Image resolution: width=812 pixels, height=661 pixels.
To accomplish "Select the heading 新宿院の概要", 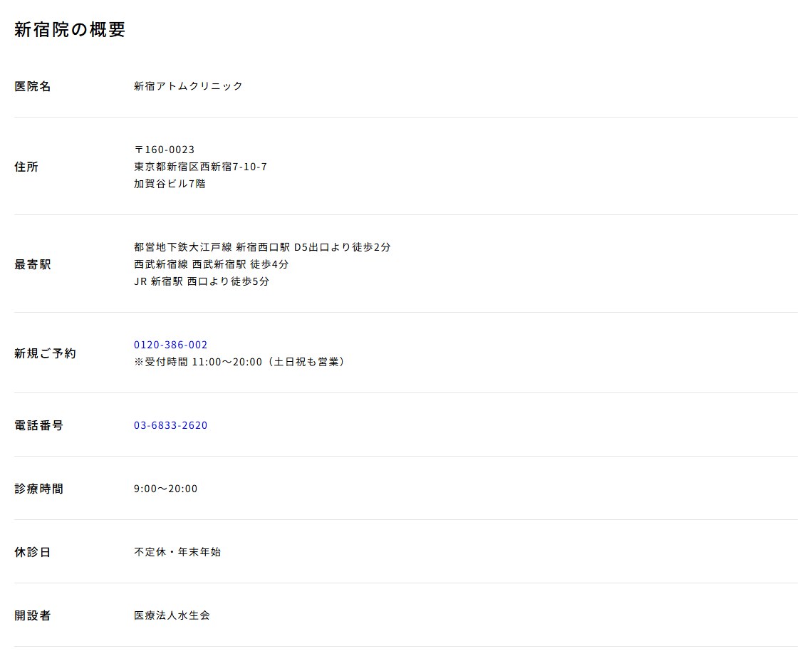I will point(70,29).
